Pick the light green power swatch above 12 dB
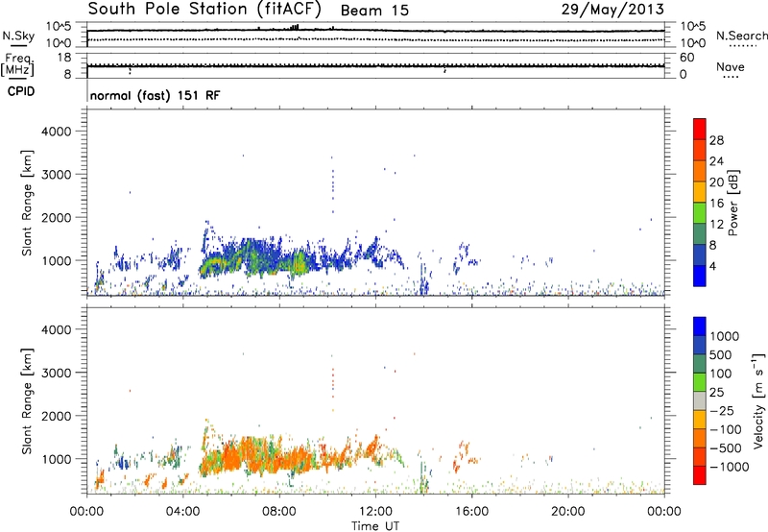This screenshot has width=768, height=532. pos(700,212)
